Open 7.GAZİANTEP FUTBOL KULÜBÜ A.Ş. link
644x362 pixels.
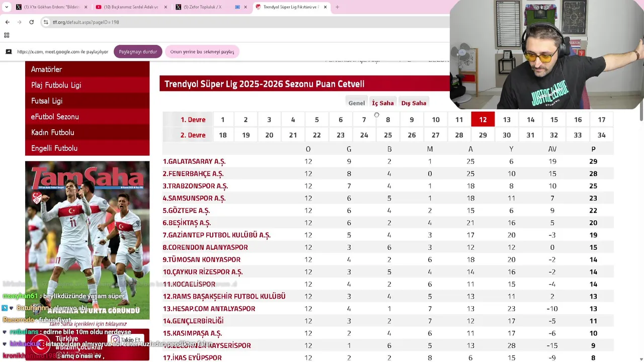[216, 235]
